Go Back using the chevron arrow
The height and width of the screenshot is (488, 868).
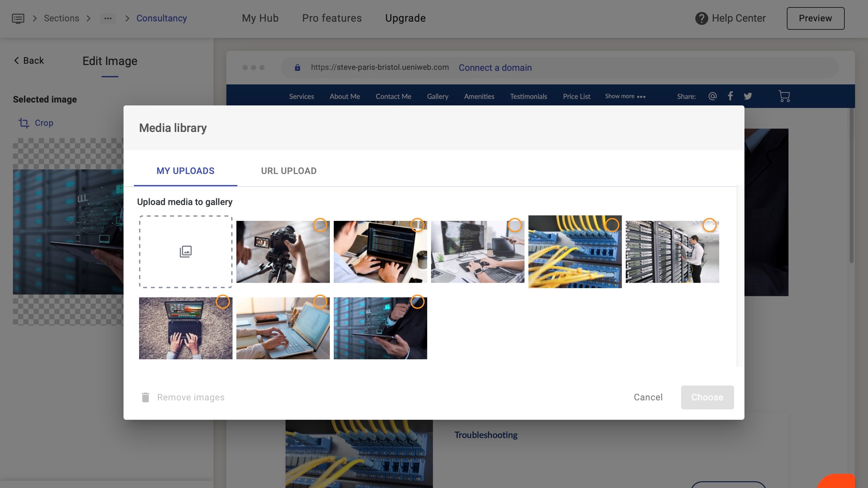coord(16,60)
